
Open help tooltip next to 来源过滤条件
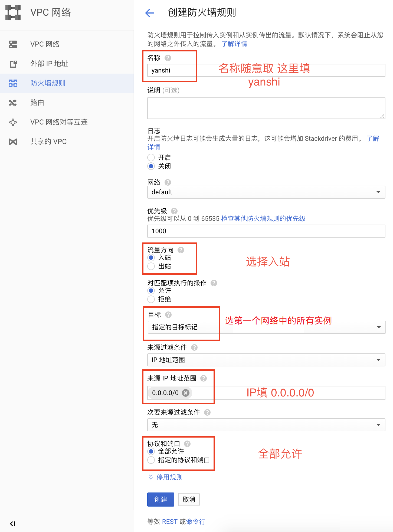click(194, 347)
